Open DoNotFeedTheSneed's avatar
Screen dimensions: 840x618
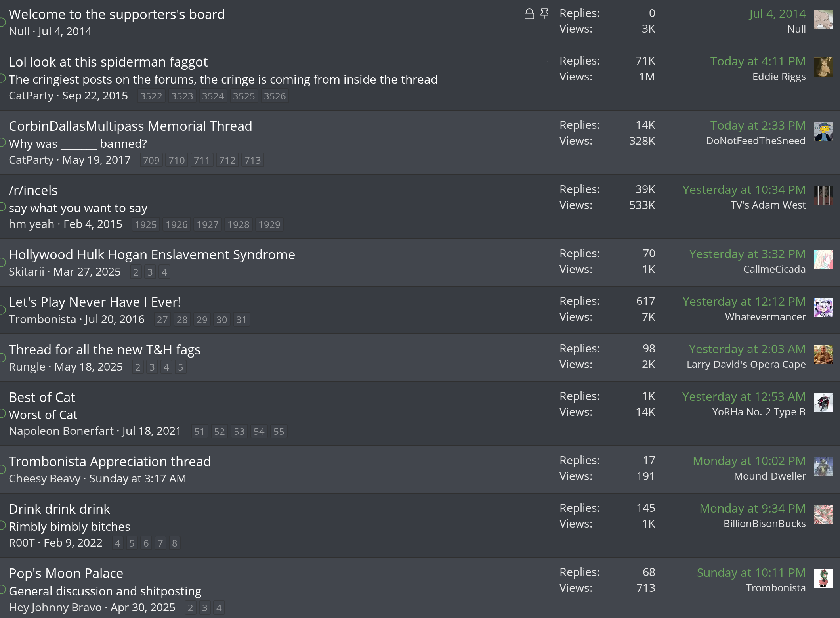(823, 131)
